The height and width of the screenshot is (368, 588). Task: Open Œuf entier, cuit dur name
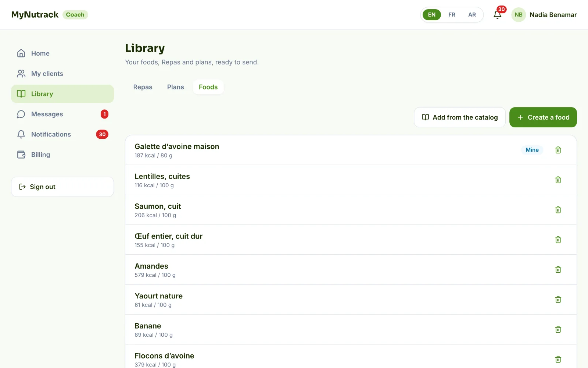[x=168, y=236]
